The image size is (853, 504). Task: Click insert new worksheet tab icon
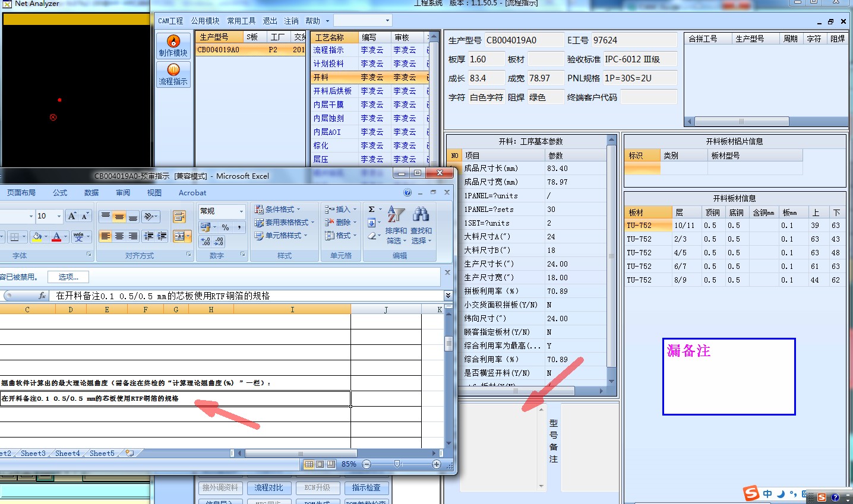pos(129,453)
